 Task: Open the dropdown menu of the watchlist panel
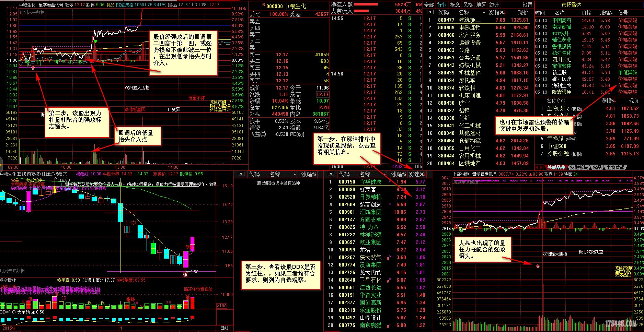241,174
